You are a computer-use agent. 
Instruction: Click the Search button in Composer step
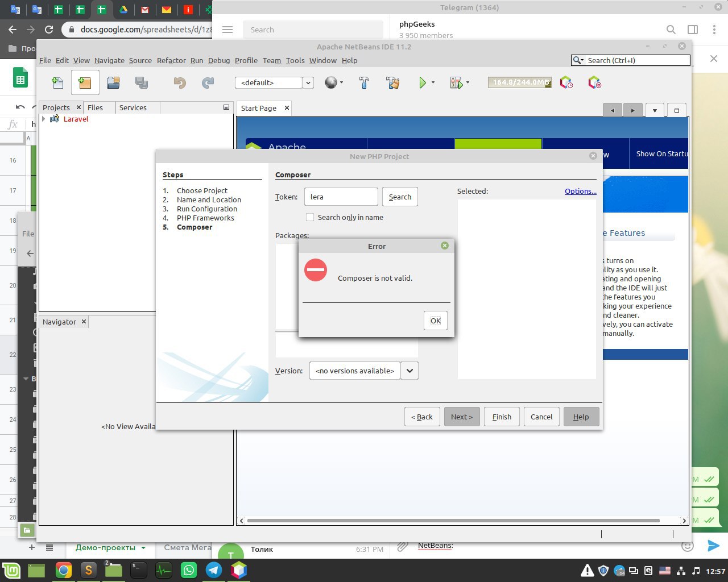coord(400,197)
